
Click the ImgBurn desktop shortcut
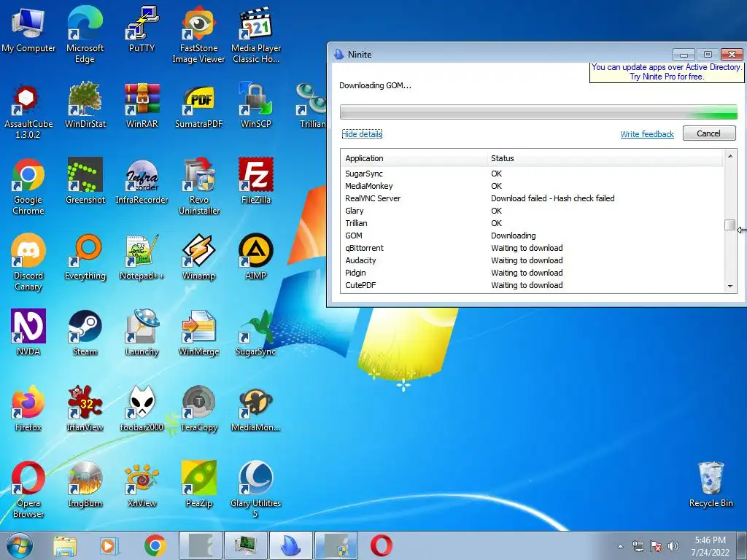point(85,484)
